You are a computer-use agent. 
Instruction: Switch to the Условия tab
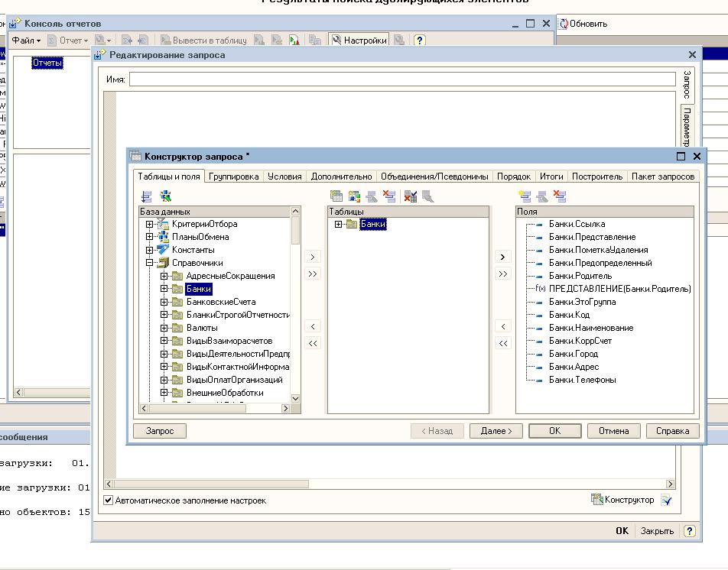click(x=284, y=177)
